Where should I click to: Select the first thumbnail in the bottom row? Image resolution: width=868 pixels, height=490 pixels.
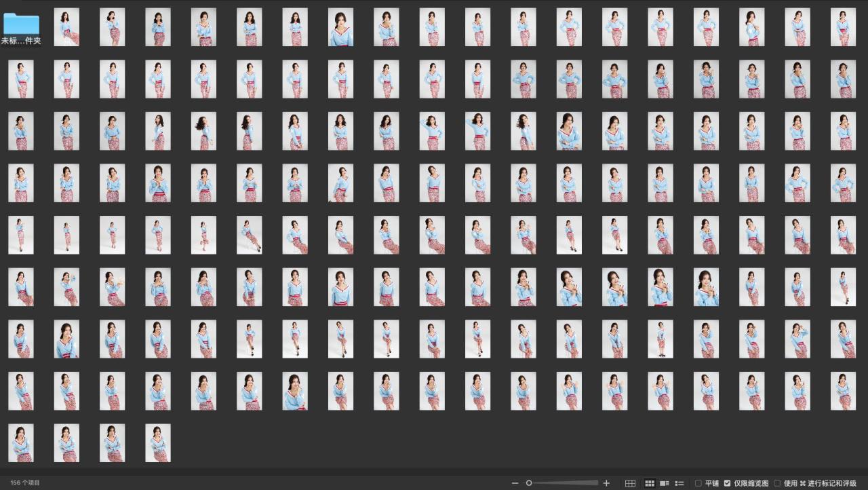tap(21, 443)
